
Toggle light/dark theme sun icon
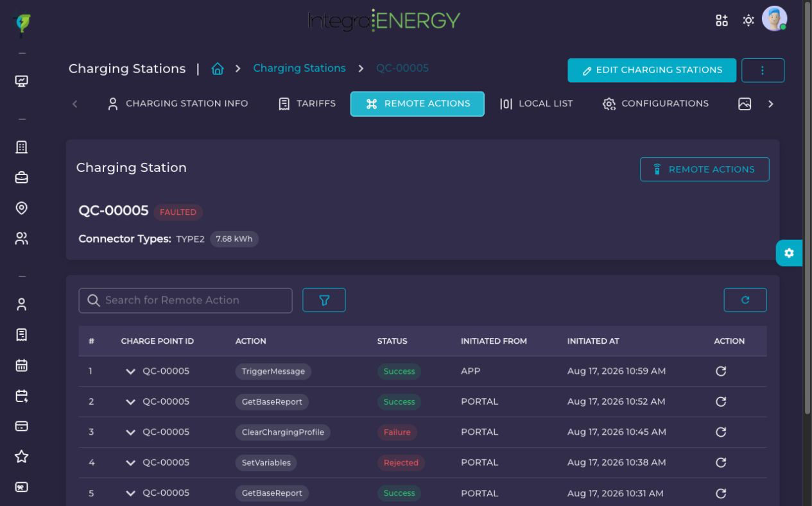click(748, 21)
